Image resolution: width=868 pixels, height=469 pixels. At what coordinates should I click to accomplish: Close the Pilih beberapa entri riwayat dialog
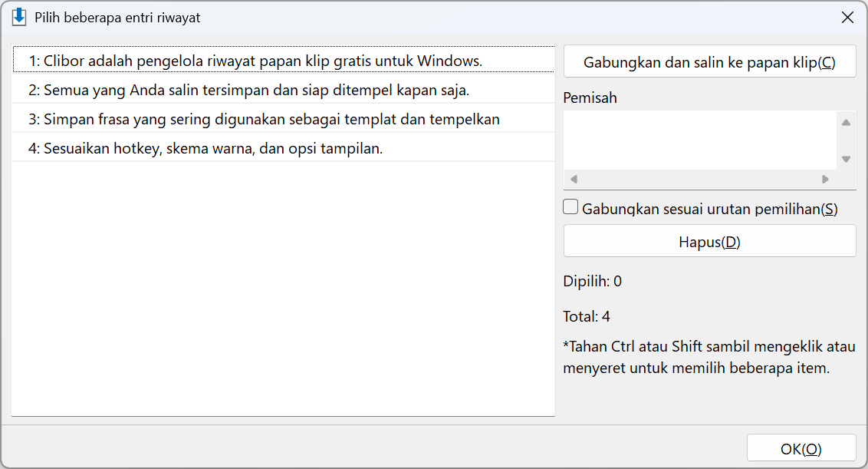click(847, 18)
